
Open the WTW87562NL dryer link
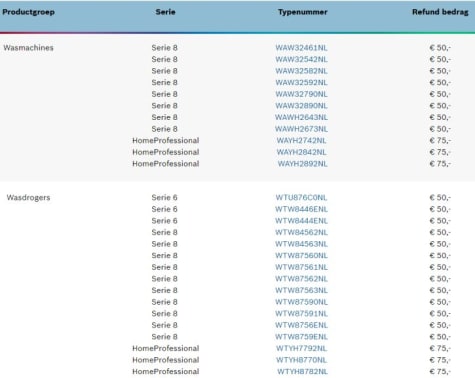pyautogui.click(x=301, y=279)
